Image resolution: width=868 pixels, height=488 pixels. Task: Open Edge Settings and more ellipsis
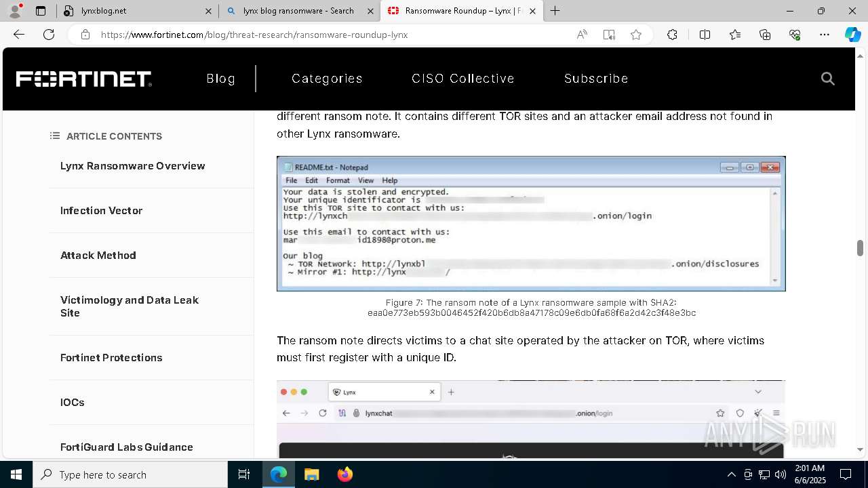coord(825,35)
